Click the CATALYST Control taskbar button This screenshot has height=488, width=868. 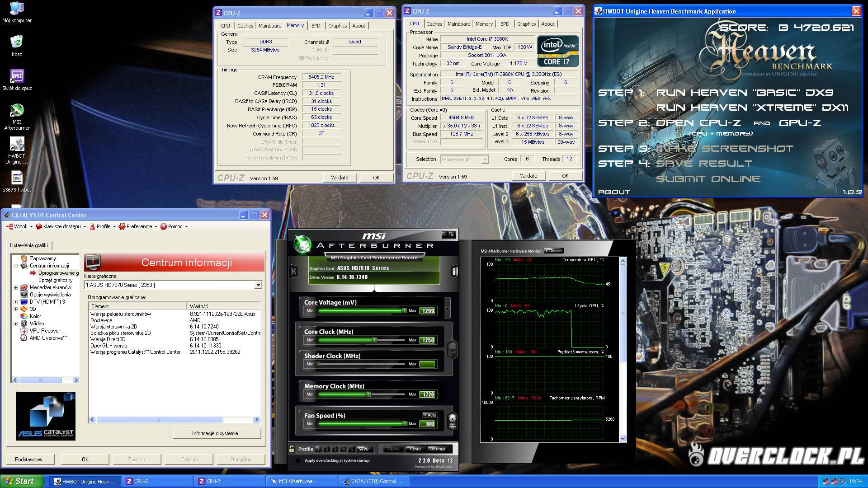(x=373, y=481)
